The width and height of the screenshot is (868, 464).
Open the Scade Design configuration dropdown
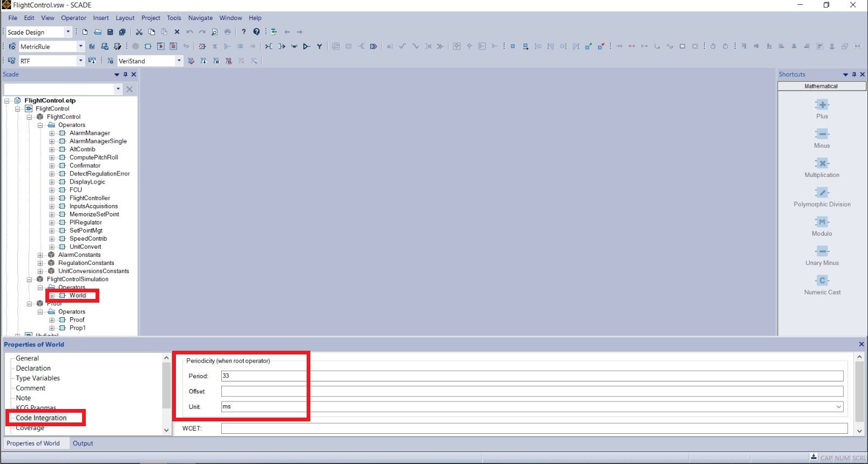point(68,32)
